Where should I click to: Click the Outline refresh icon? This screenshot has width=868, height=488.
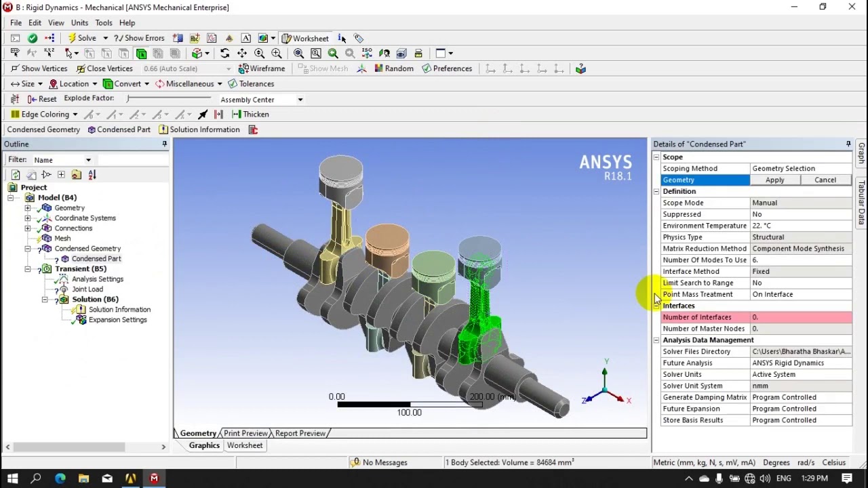(x=16, y=175)
